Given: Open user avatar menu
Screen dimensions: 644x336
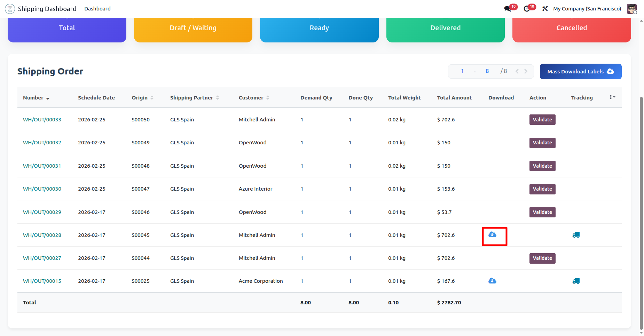Looking at the screenshot, I should pos(631,9).
